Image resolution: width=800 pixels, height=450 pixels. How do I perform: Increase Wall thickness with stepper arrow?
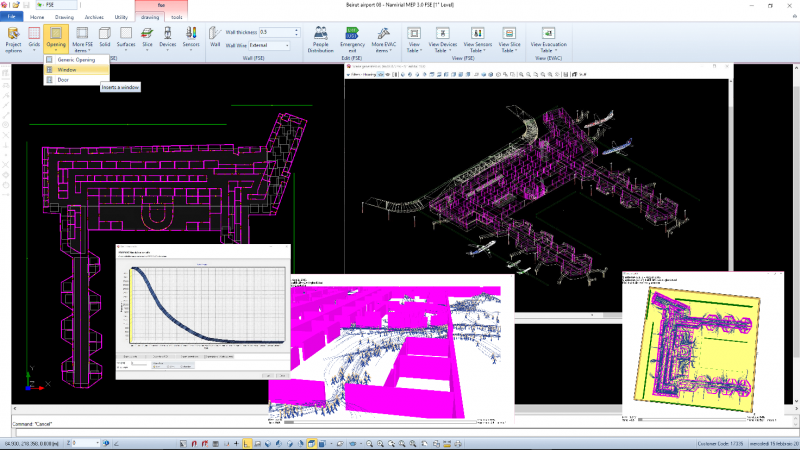[x=296, y=30]
